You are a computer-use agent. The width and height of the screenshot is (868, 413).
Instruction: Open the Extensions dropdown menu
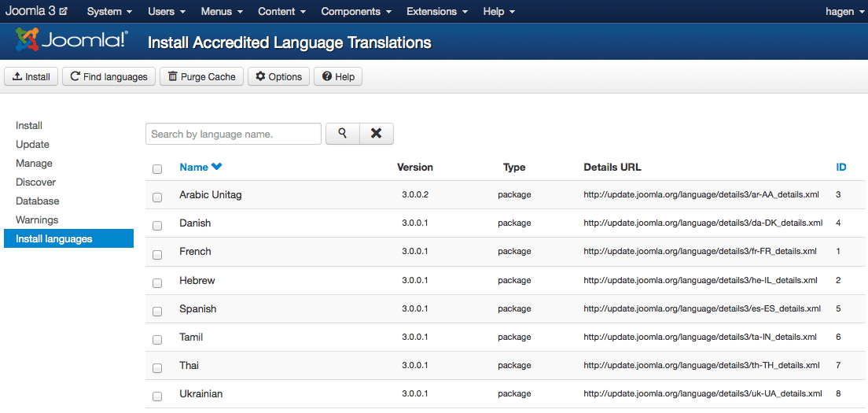[437, 12]
